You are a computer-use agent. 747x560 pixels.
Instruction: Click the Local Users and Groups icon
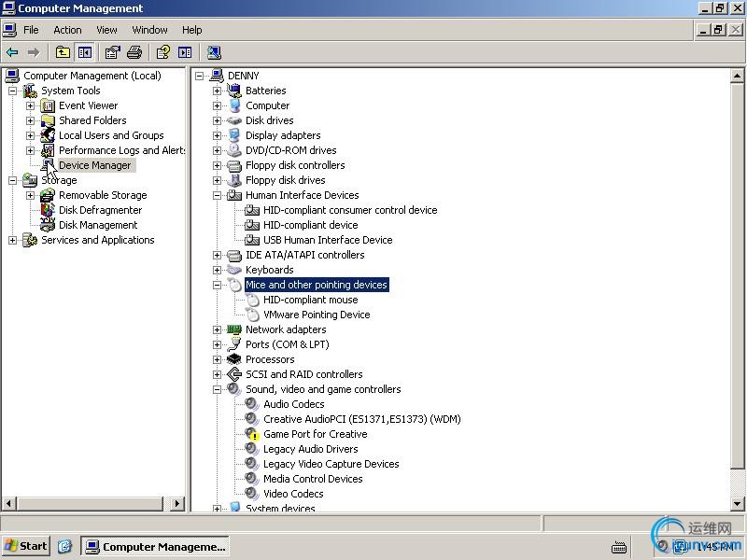coord(48,135)
